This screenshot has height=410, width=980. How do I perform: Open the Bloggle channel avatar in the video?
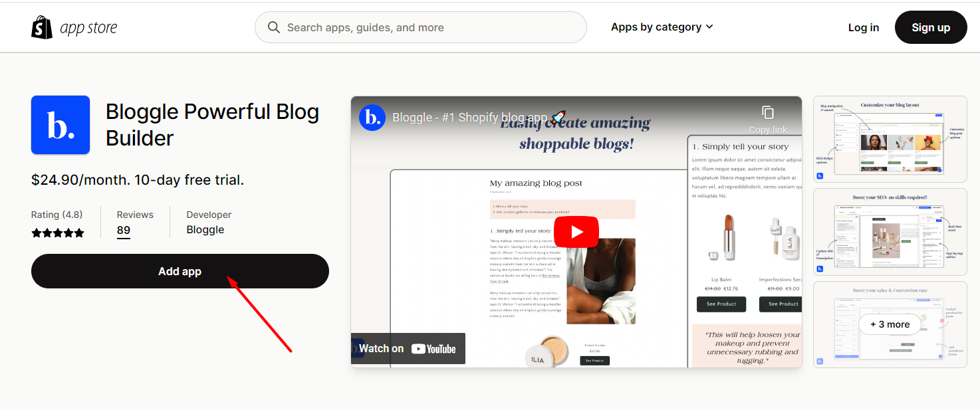[372, 117]
